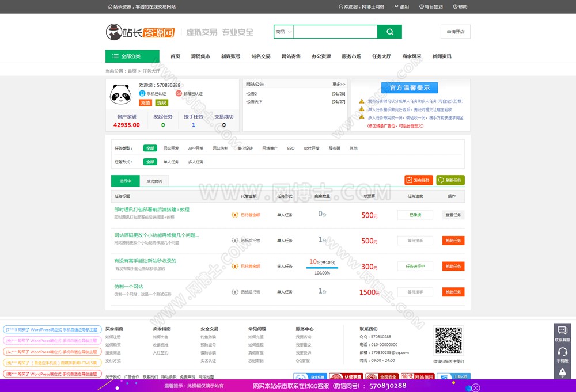Viewport: 576px width, 392px height.
Task: Click the 手机版 headset icon on sidebar
Action: pos(562,352)
